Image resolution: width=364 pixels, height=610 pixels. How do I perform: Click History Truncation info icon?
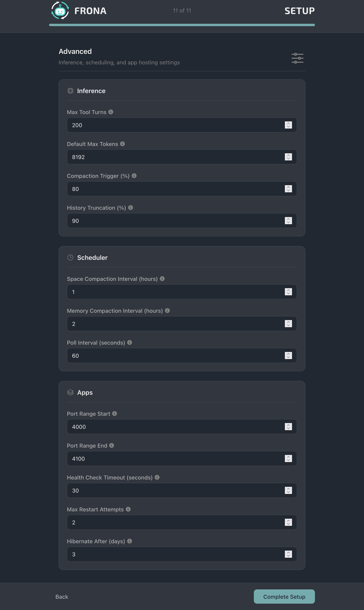(131, 208)
